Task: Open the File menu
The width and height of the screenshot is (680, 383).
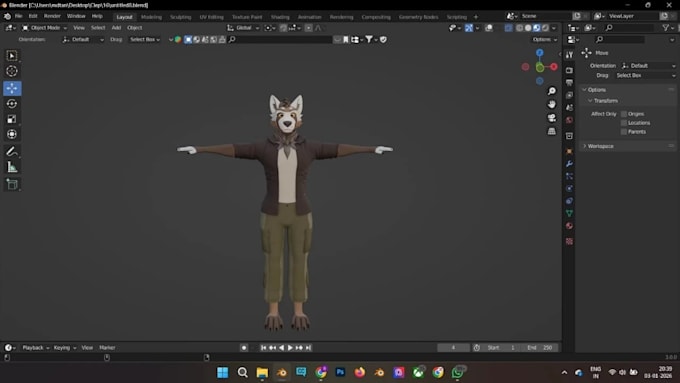Action: (19, 16)
